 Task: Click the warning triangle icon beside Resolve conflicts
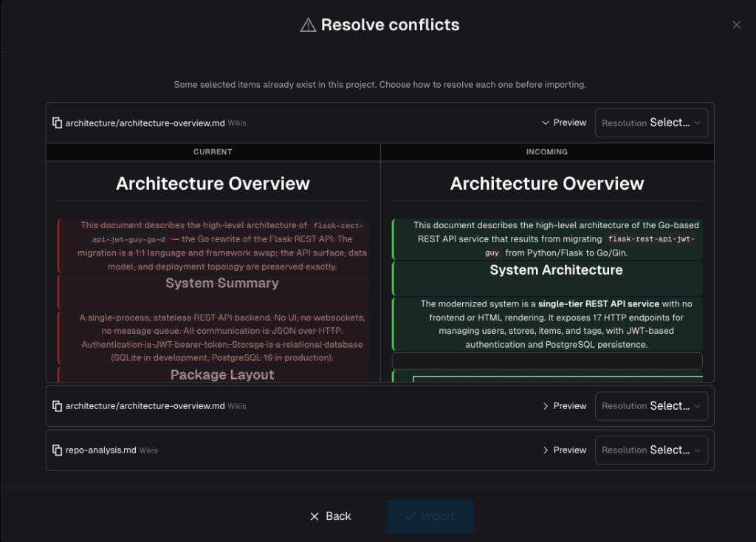[308, 24]
